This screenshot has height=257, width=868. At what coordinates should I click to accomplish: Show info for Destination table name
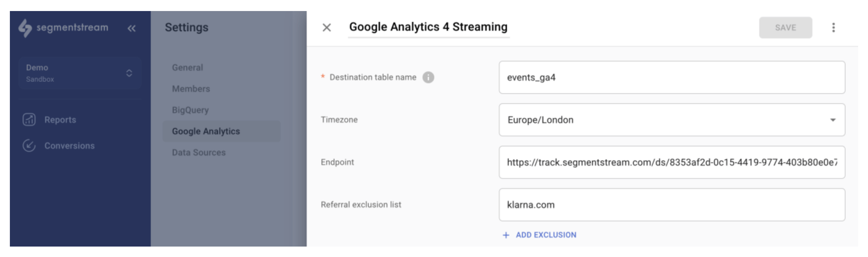(428, 77)
